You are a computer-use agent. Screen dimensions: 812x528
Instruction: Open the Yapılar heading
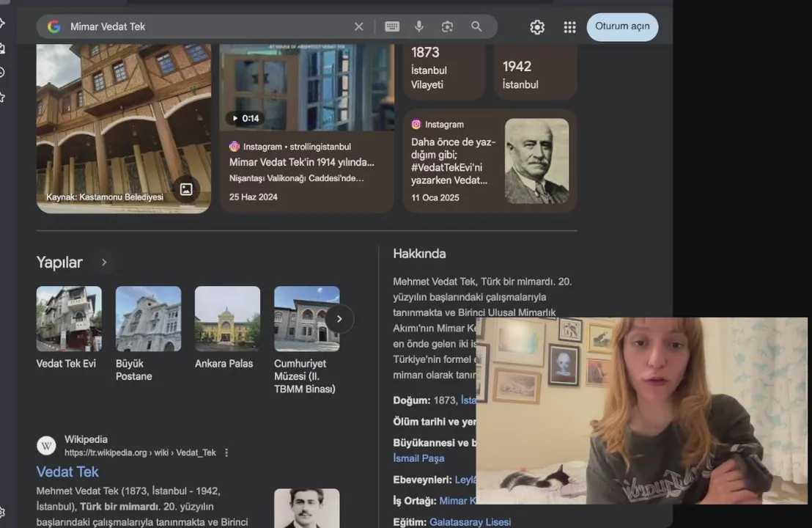tap(59, 263)
